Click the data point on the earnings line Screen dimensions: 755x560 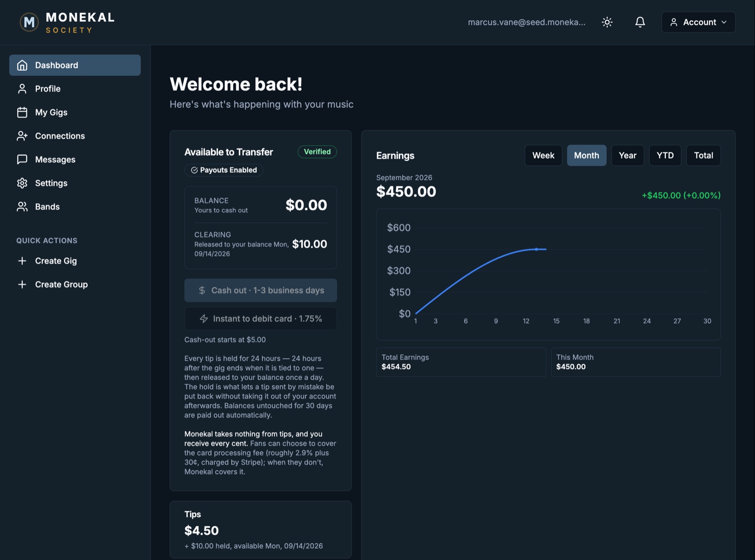[536, 249]
